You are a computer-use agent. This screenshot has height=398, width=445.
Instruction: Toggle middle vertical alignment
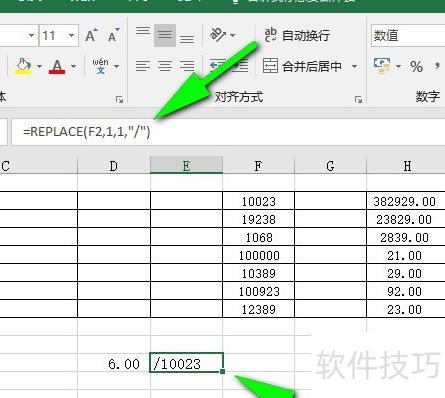[x=165, y=35]
